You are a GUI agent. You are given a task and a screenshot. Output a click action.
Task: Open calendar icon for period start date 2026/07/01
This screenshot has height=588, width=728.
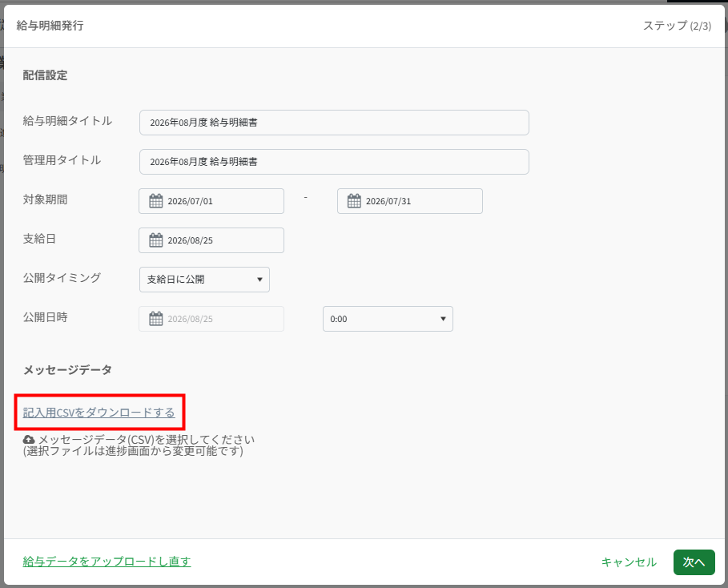coord(155,201)
